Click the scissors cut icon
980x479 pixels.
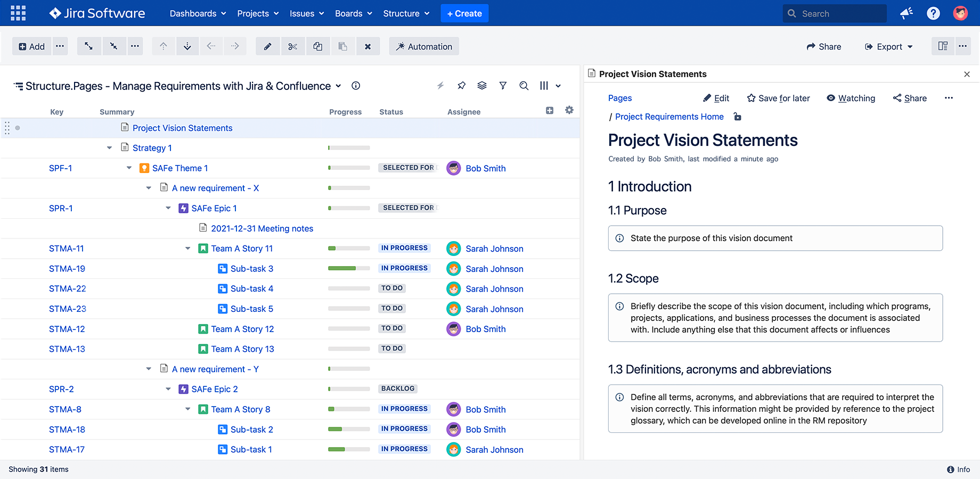[293, 46]
